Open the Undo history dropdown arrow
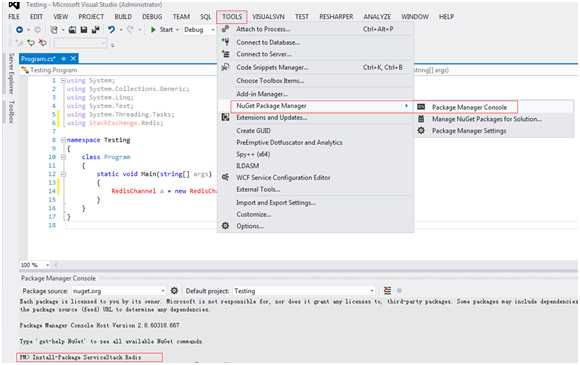Viewport: 580px width, 365px height. [121, 30]
